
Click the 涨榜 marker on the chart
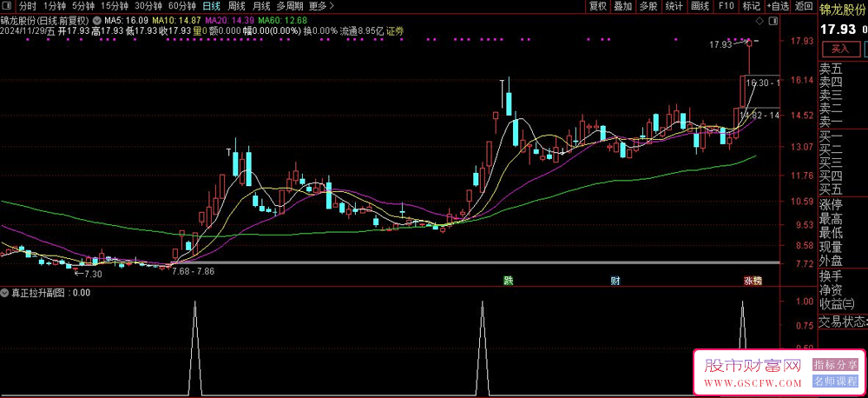(x=753, y=281)
